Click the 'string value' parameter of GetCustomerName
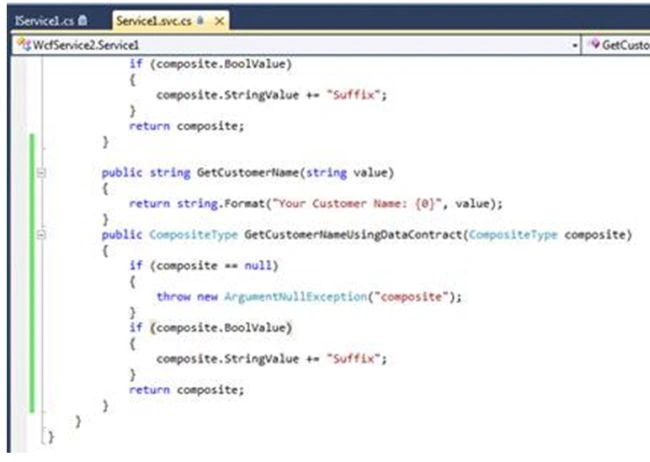Screen dimensions: 650x462 point(347,173)
